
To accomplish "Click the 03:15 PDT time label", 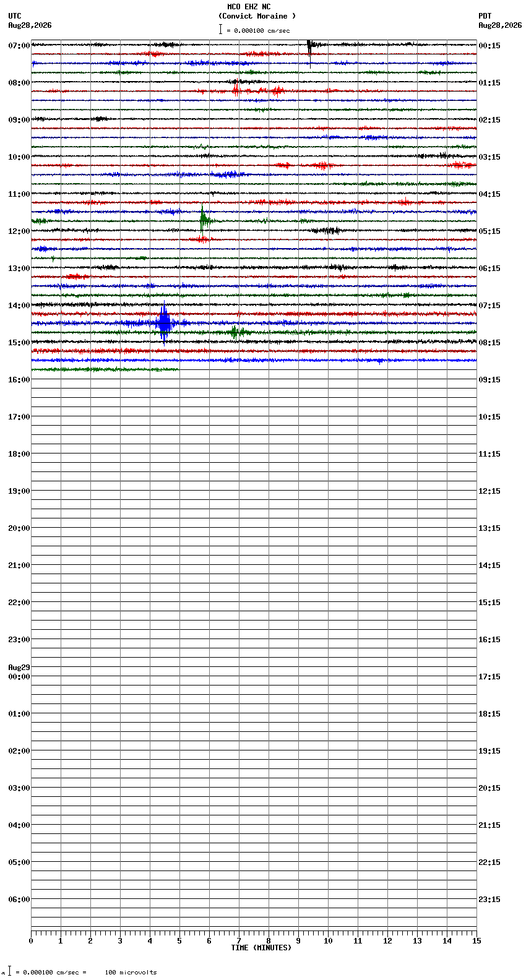I will pos(489,157).
